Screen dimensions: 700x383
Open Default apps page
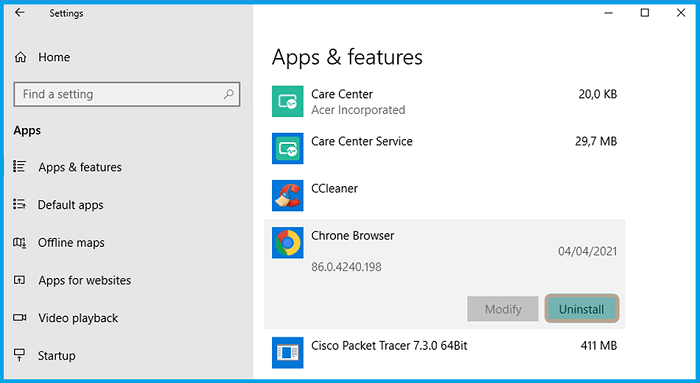pos(71,205)
